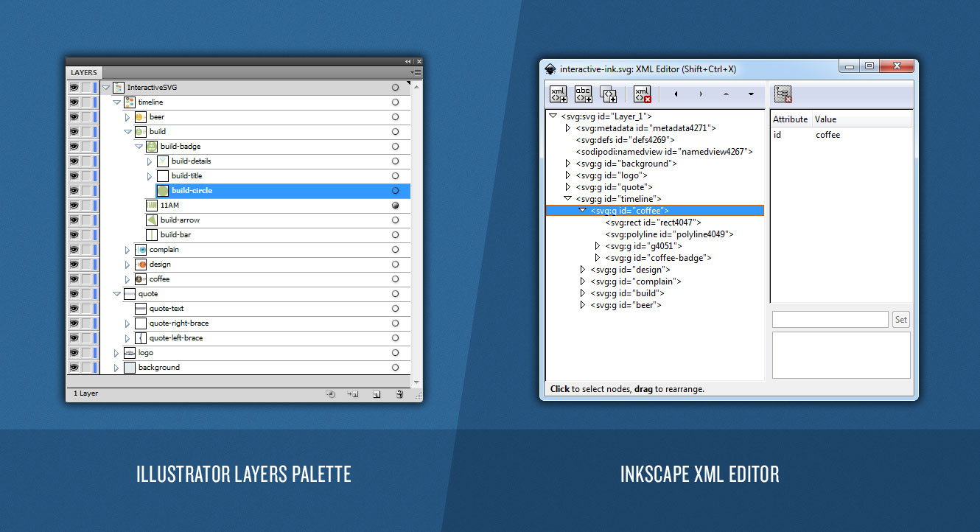980x532 pixels.
Task: Select the svg:defs id="defs4269" node
Action: click(x=625, y=140)
